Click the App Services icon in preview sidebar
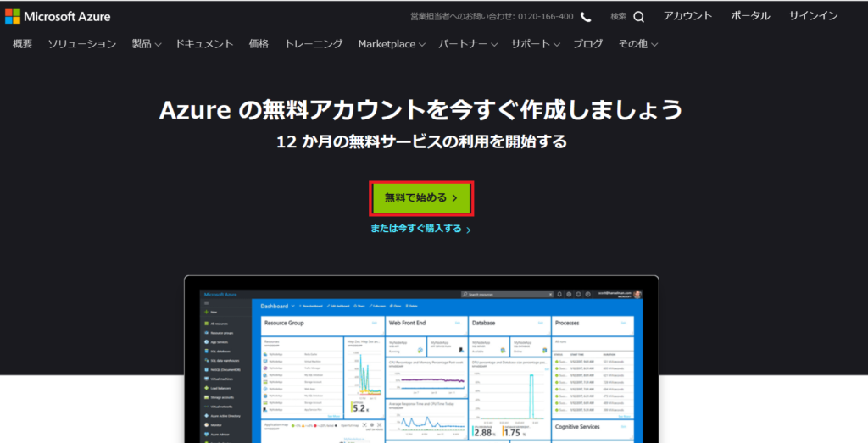Screen dimensions: 868x443 [x=207, y=342]
